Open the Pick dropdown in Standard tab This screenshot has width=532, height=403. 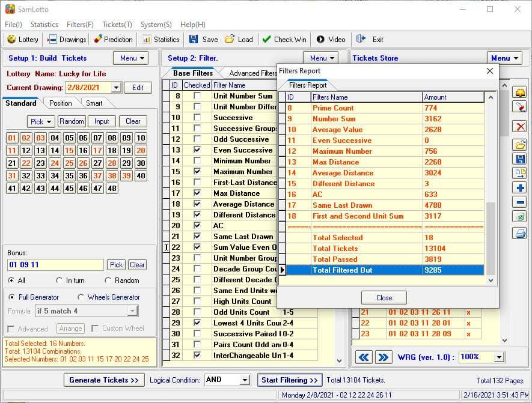[40, 121]
